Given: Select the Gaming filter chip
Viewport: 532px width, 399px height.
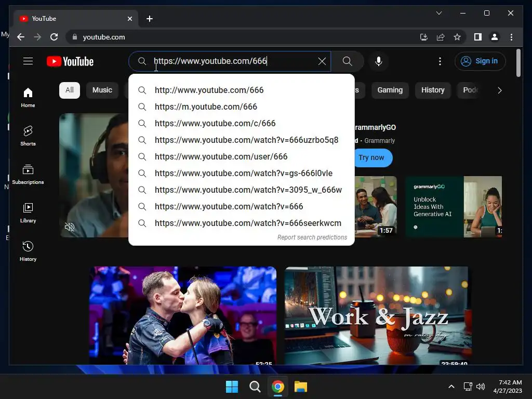Looking at the screenshot, I should (390, 90).
